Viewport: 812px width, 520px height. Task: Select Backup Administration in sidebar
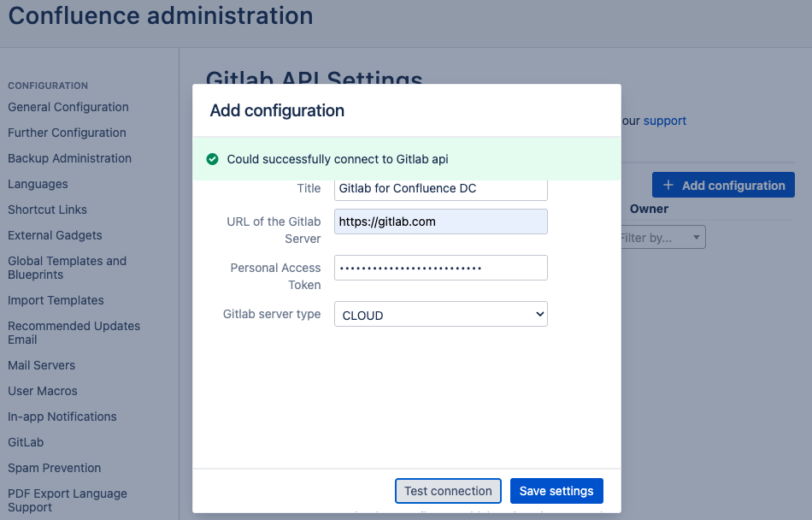point(69,158)
